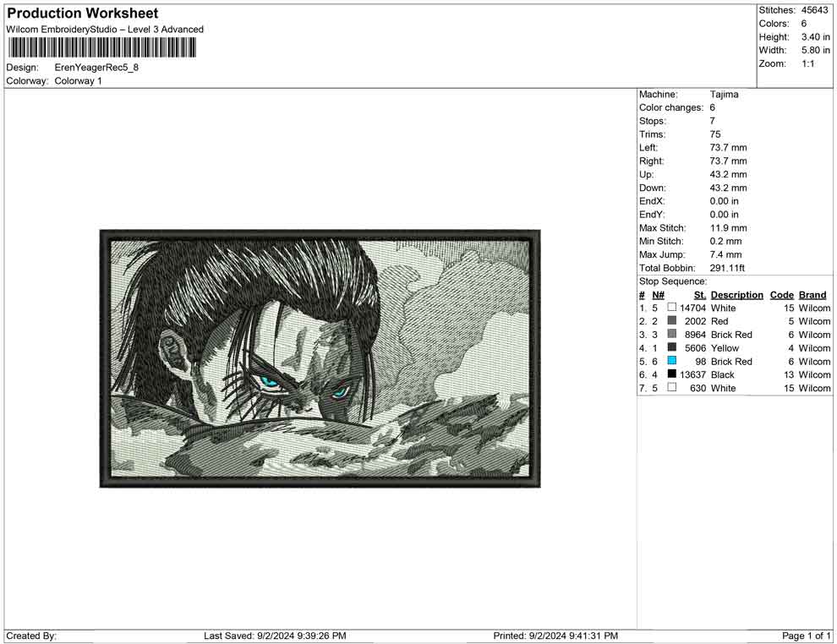Viewport: 837px width, 644px height.
Task: Select the Colorway 1 value
Action: click(78, 80)
